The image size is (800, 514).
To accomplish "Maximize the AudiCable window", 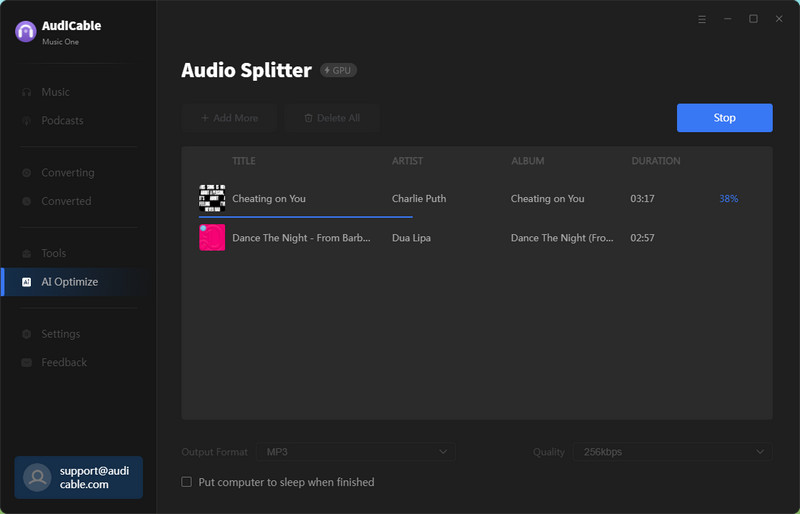I will 753,19.
